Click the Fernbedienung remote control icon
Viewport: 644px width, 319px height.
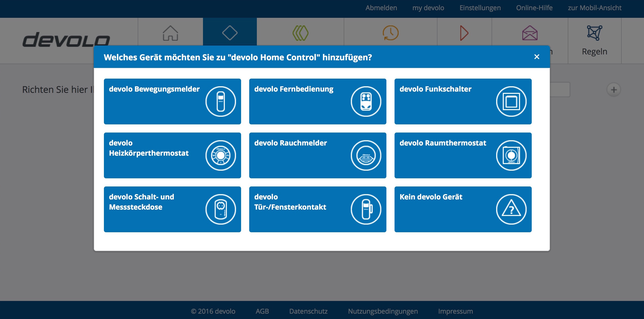[366, 101]
